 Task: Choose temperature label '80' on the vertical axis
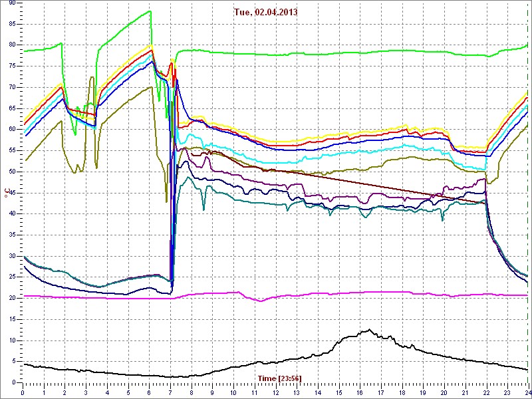point(12,45)
